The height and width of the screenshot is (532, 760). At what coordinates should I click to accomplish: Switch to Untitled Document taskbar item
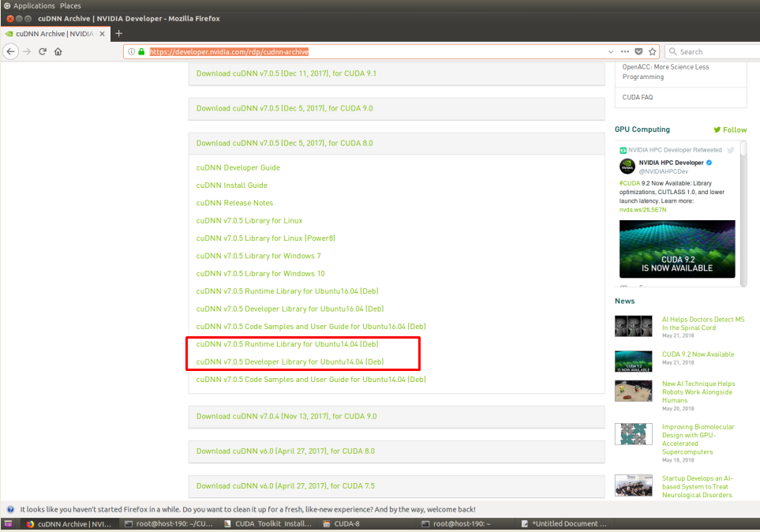click(x=563, y=524)
